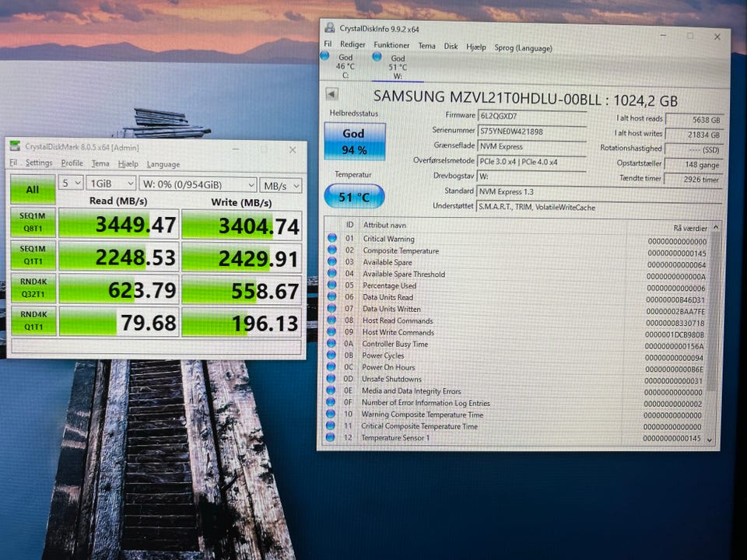
Task: Open the Fil menu in CrystalDiskInfo
Action: (x=328, y=44)
